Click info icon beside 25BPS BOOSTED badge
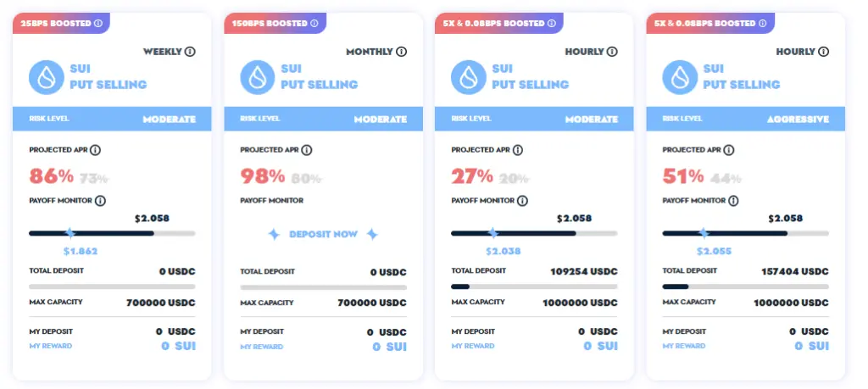This screenshot has height=389, width=868. pyautogui.click(x=99, y=23)
